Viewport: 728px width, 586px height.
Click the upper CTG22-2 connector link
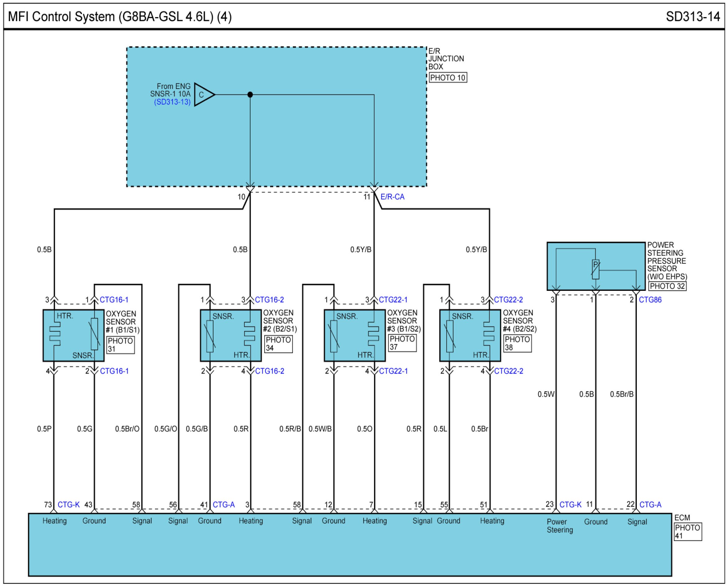[508, 300]
